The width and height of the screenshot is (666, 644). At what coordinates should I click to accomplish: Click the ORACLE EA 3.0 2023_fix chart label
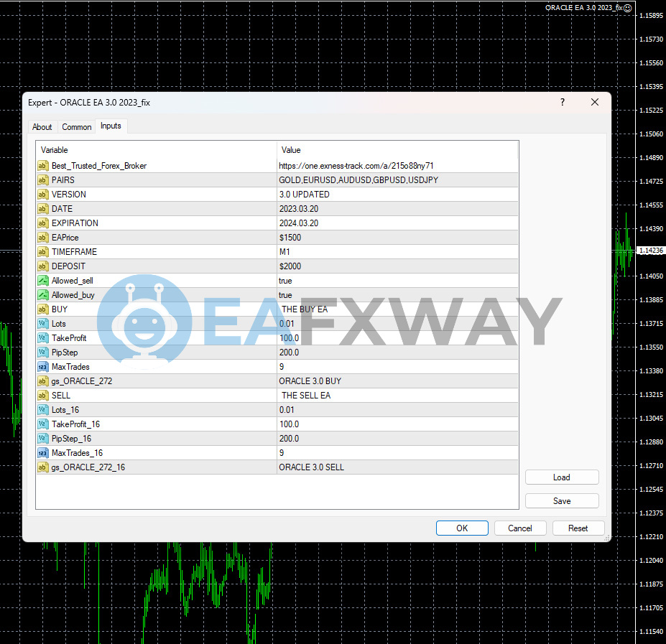point(583,8)
